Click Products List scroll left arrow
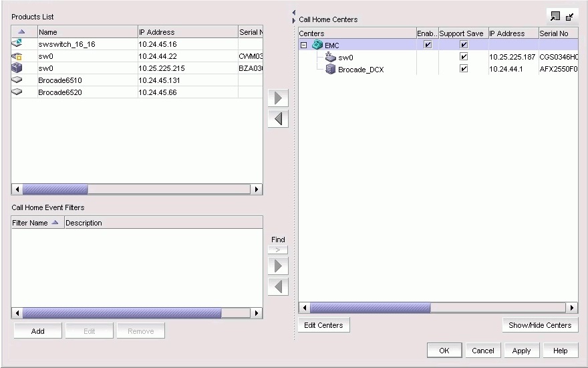The height and width of the screenshot is (368, 588). point(17,189)
